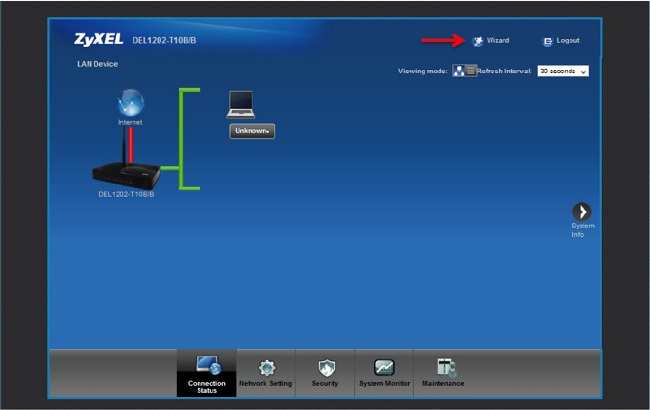Screen dimensions: 650x410
Task: Open the Network Setting menu
Action: point(266,373)
